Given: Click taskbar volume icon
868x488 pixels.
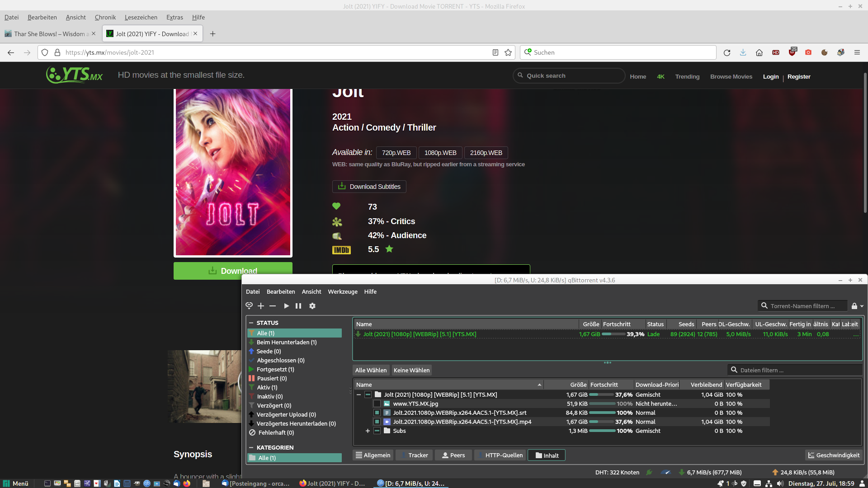Looking at the screenshot, I should (x=780, y=483).
